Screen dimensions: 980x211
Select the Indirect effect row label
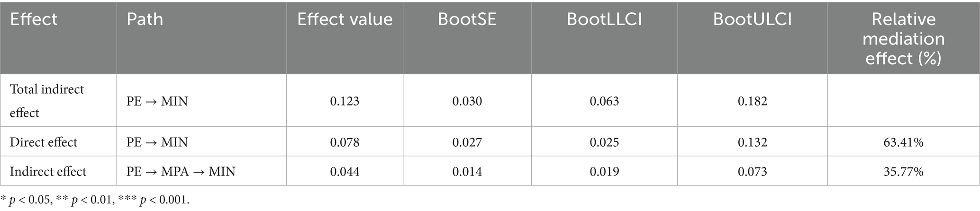tap(48, 171)
